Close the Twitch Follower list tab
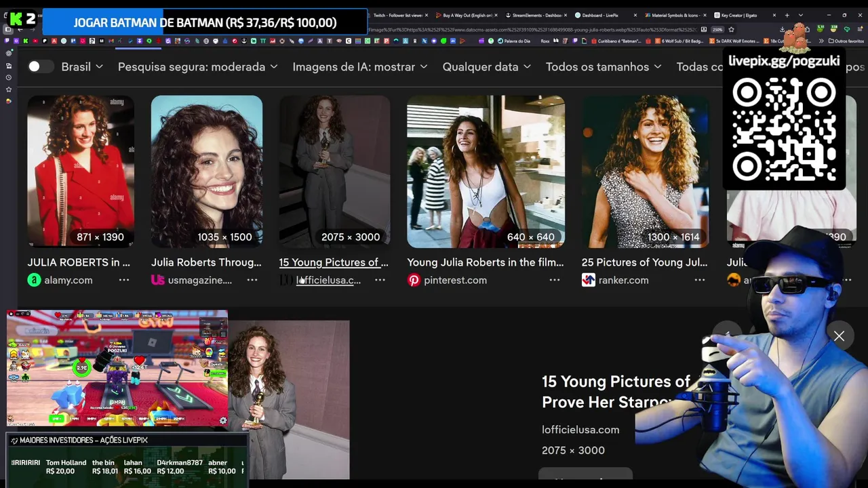Screen dimensions: 868x488 coord(426,15)
